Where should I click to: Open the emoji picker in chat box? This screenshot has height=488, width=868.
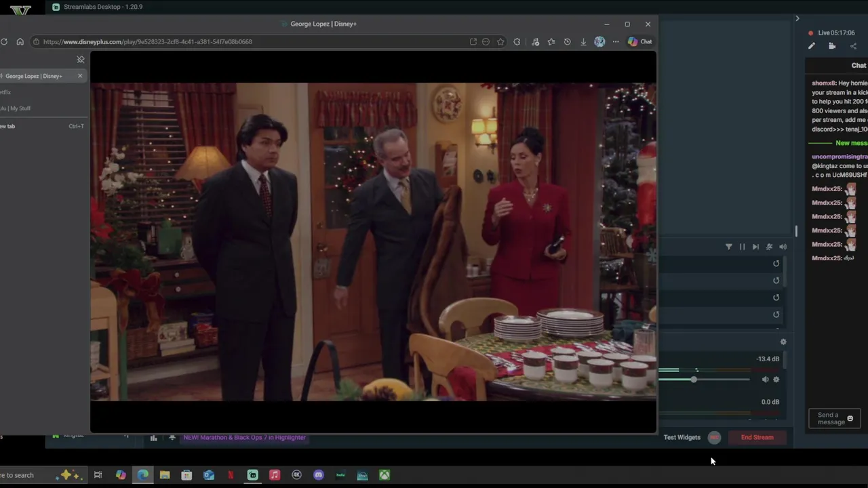point(850,419)
